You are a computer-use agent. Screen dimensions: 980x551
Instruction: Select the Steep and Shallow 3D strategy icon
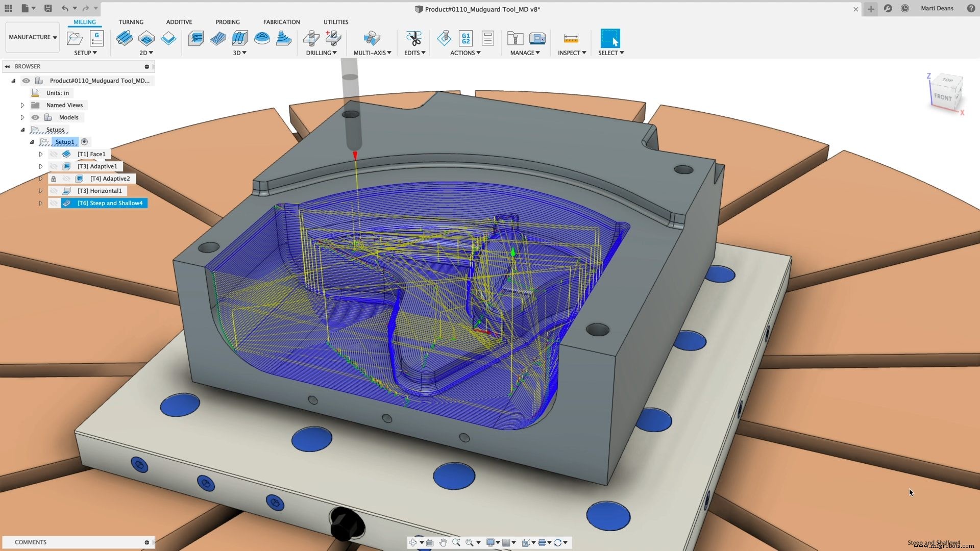284,38
